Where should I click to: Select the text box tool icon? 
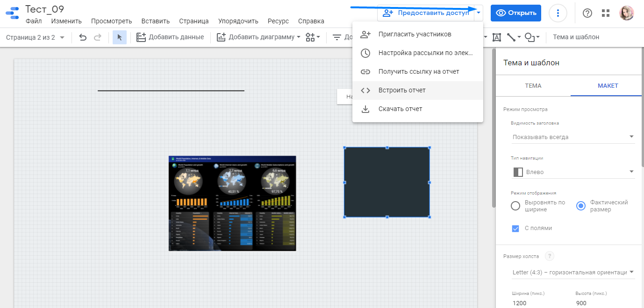pos(496,37)
